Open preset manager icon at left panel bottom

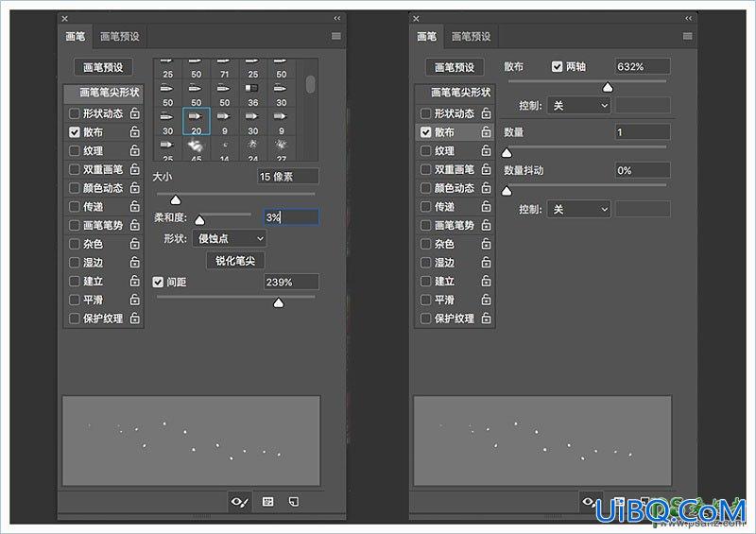coord(268,502)
